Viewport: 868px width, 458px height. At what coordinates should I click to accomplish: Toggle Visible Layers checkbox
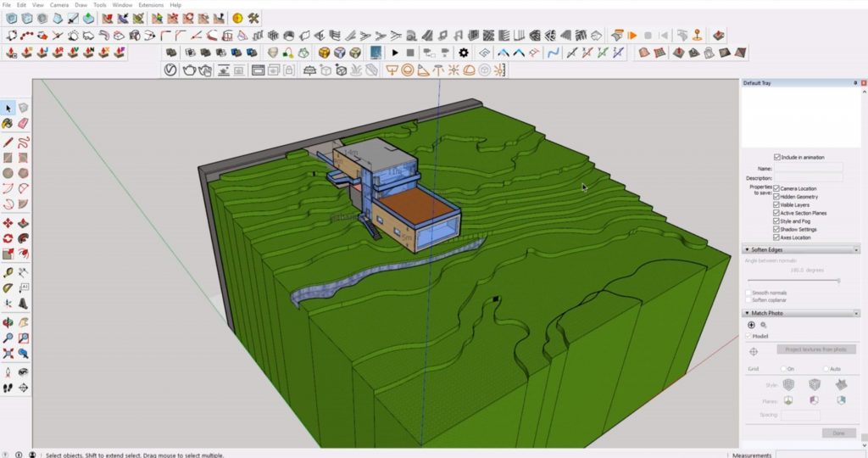coord(776,205)
